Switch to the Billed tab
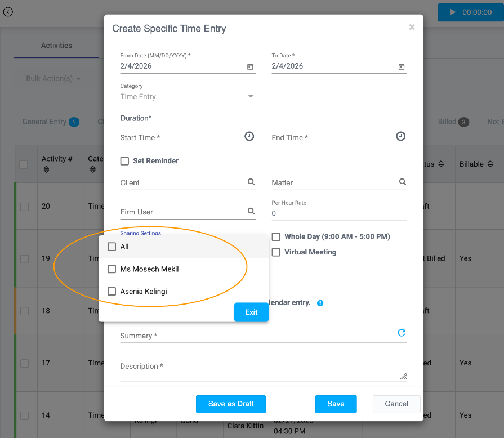 click(x=448, y=122)
